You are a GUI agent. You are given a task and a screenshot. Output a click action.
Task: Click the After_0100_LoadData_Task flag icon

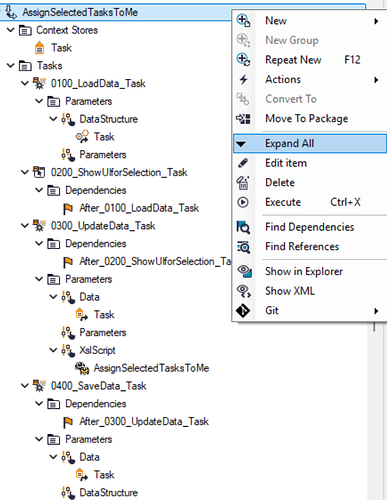68,208
